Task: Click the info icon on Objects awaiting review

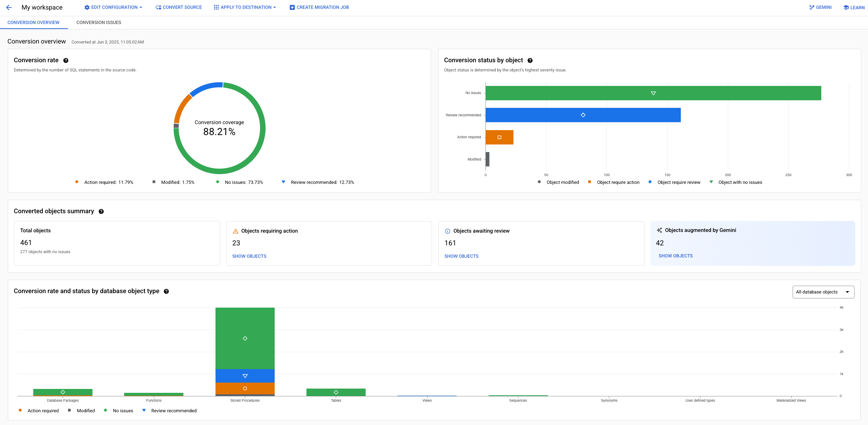Action: (x=447, y=231)
